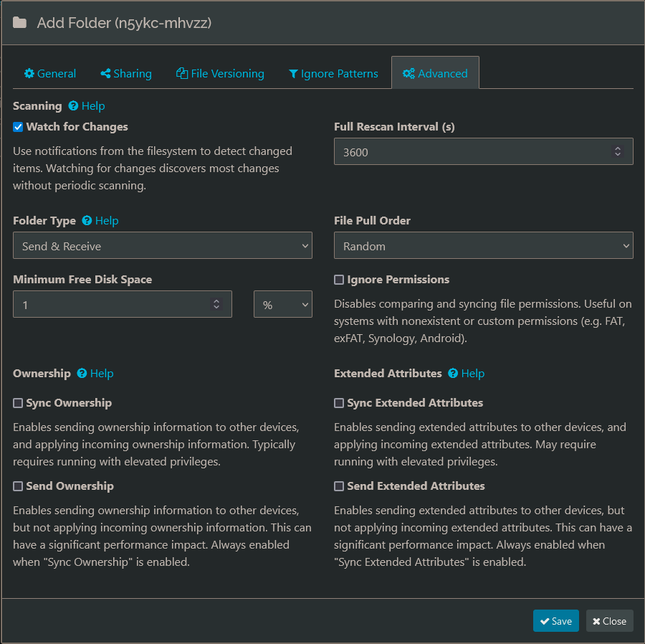
Task: Uncheck the Watch for Changes checkbox
Action: [18, 127]
